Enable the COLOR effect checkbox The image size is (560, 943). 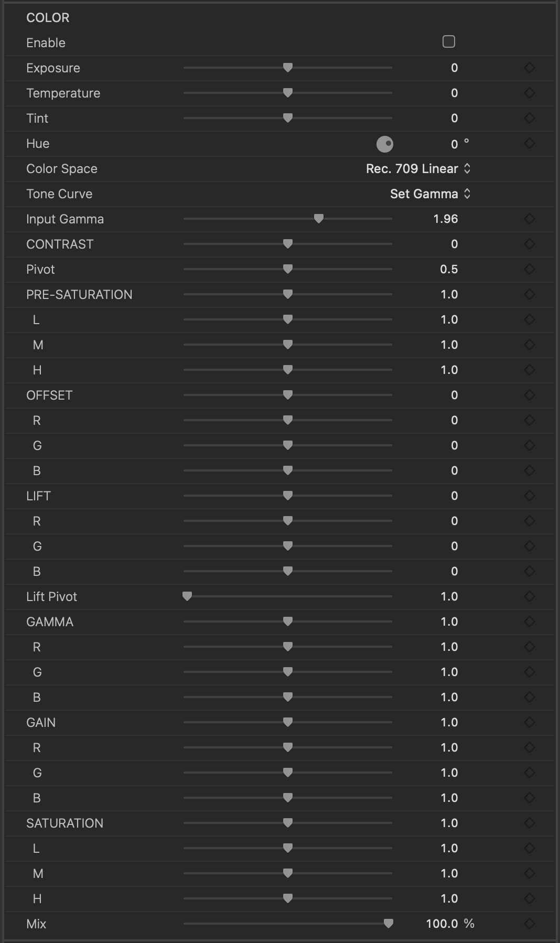449,41
